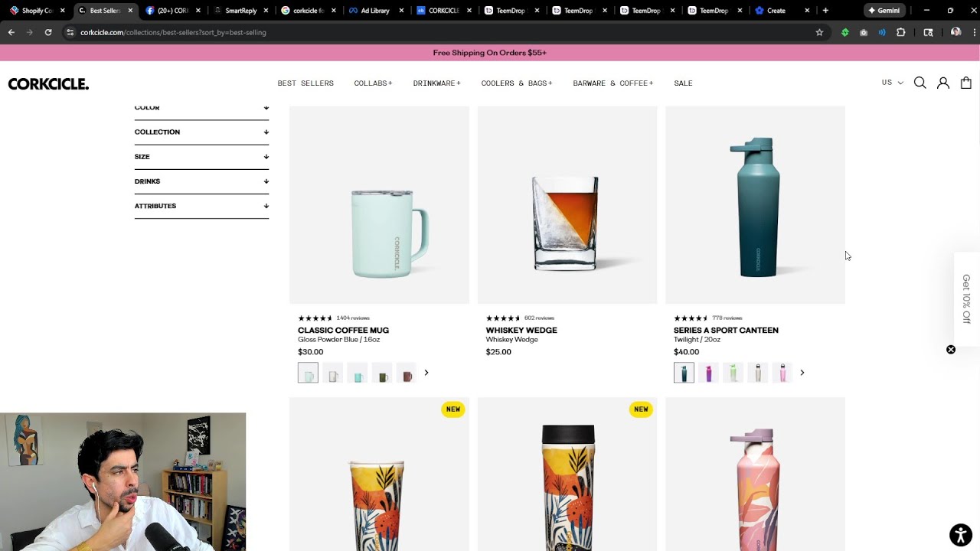Select the brown Classic Coffee Mug swatch
Viewport: 980px width, 551px height.
(x=407, y=373)
